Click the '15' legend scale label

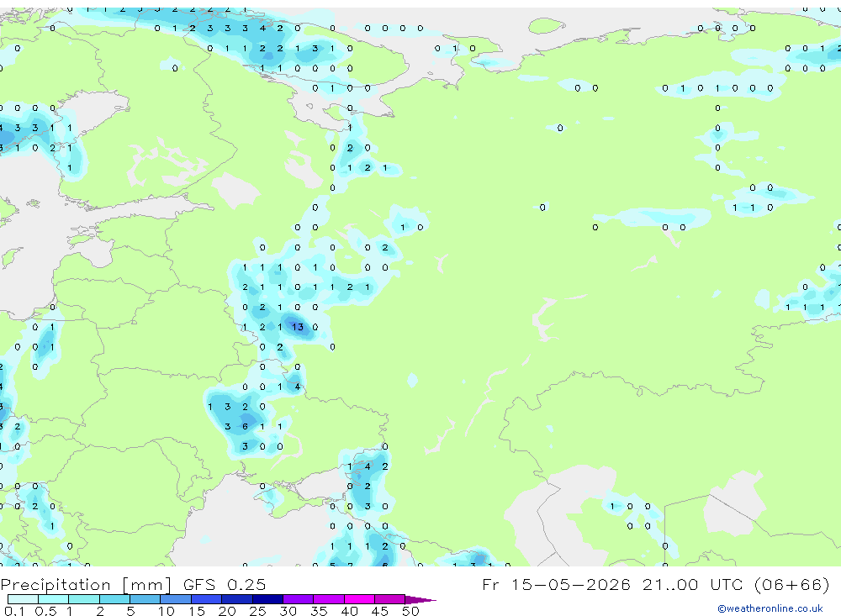(x=196, y=611)
